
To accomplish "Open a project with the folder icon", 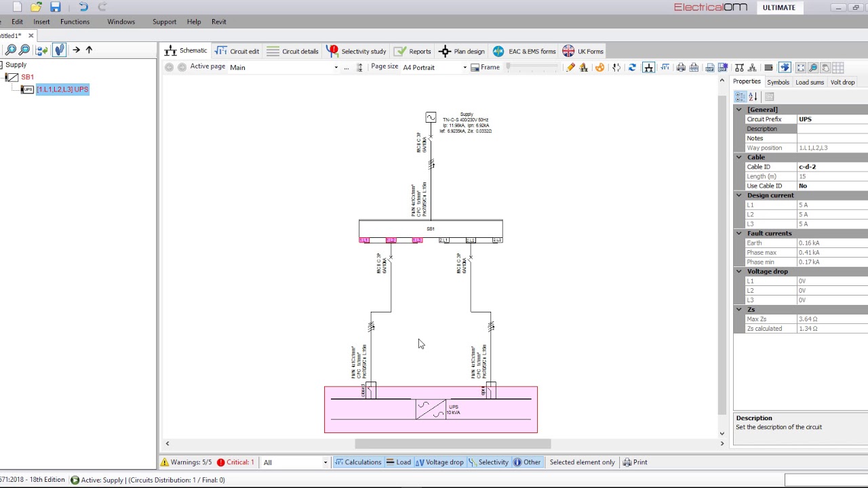I will pos(36,7).
